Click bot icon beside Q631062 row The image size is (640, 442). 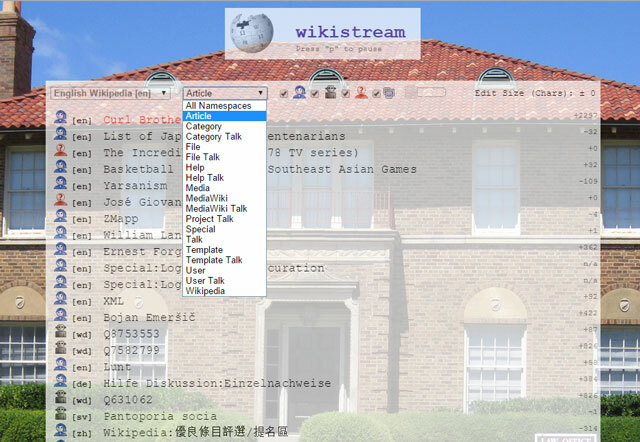(x=60, y=397)
